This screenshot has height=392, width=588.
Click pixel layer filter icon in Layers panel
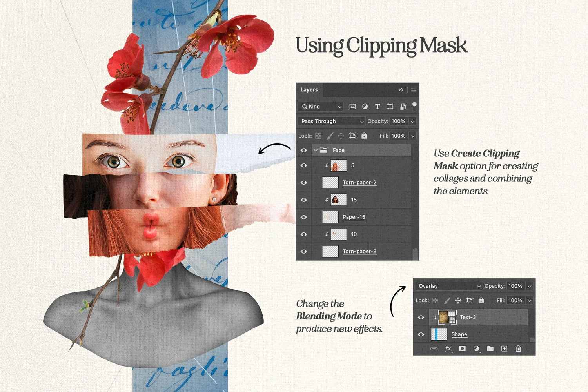(x=352, y=107)
